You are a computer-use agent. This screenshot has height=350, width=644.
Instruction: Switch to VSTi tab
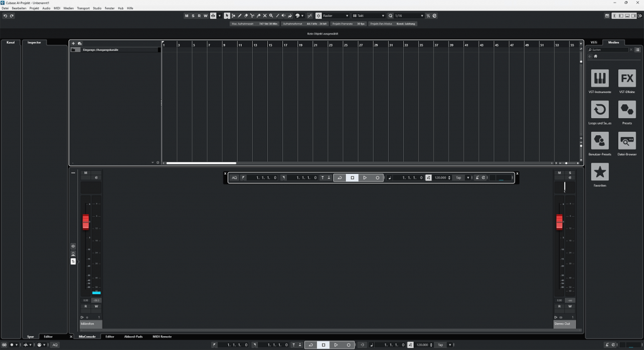(594, 42)
